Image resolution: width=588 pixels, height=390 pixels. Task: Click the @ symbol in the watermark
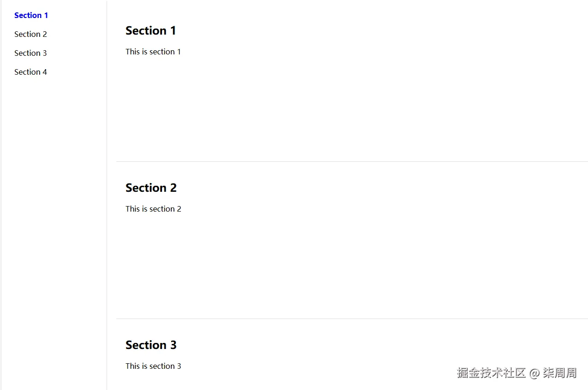[534, 373]
